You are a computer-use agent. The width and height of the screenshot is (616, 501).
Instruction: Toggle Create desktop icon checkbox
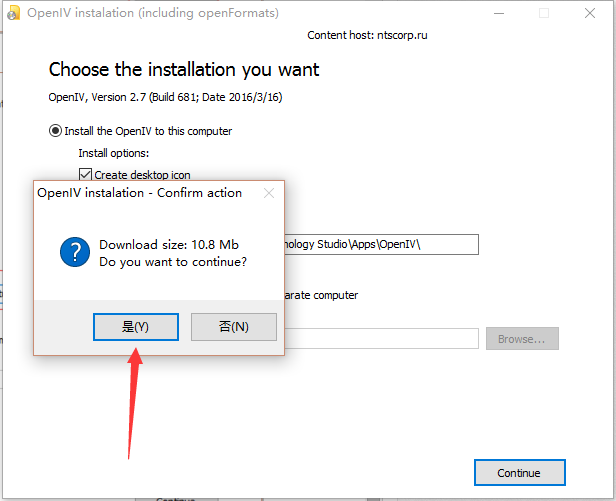[85, 174]
